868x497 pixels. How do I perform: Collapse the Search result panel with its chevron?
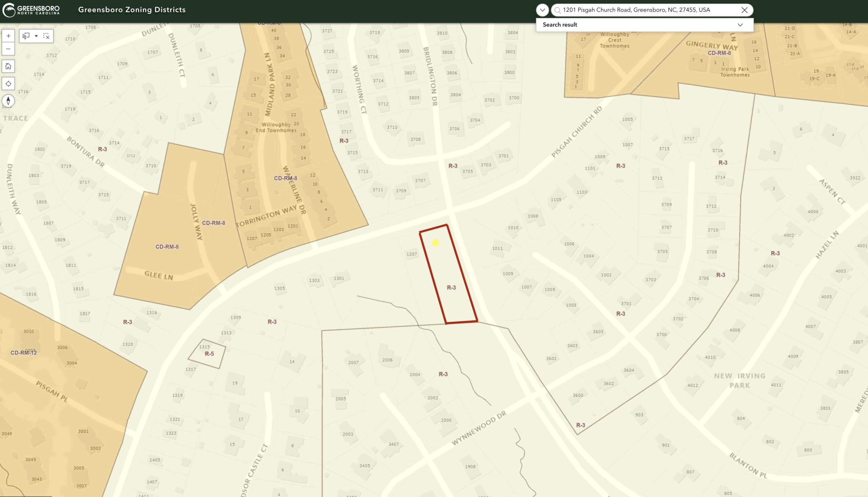click(x=740, y=24)
